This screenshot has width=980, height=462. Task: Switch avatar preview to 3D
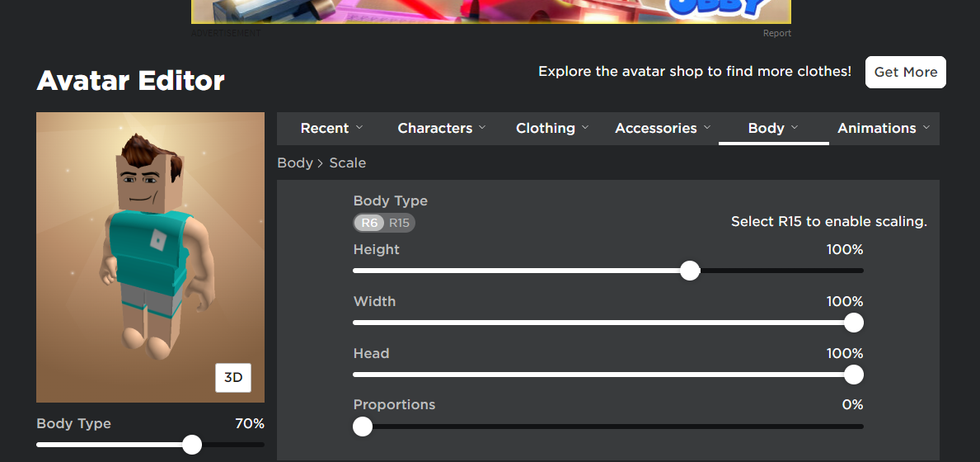coord(233,378)
